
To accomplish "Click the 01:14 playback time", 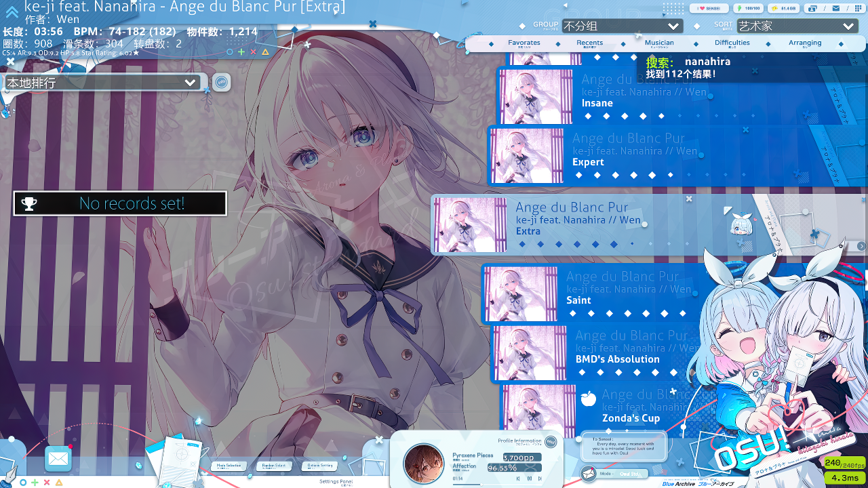I will point(458,479).
